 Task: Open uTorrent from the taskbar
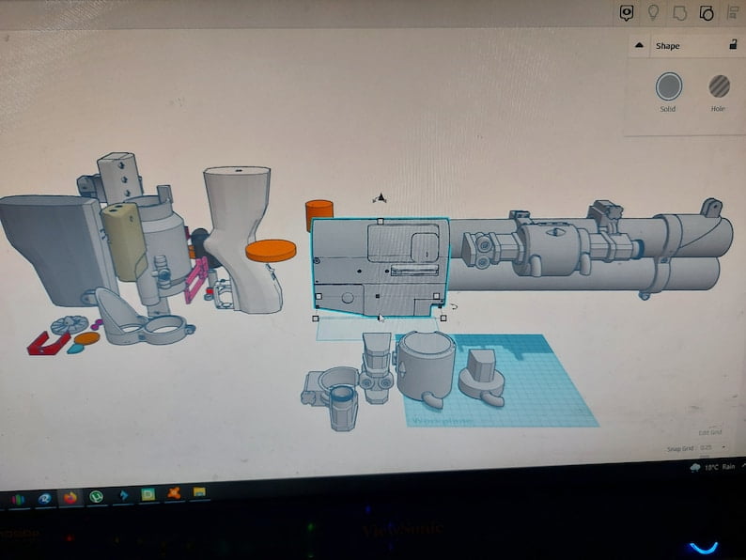click(x=97, y=497)
